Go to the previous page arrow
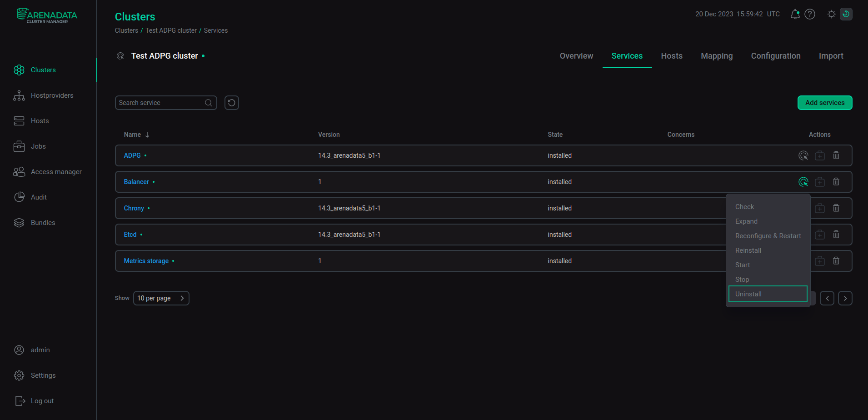The image size is (868, 420). click(827, 298)
